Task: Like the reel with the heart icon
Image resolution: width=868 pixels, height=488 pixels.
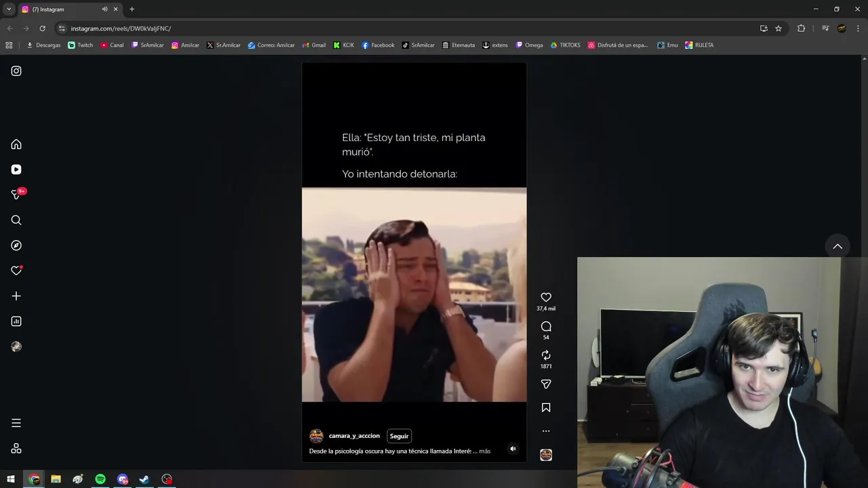Action: click(546, 298)
